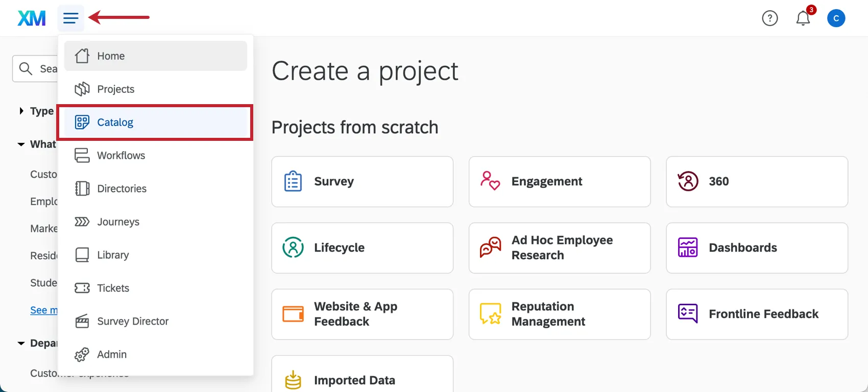868x392 pixels.
Task: Choose Journeys from the menu
Action: coord(118,222)
